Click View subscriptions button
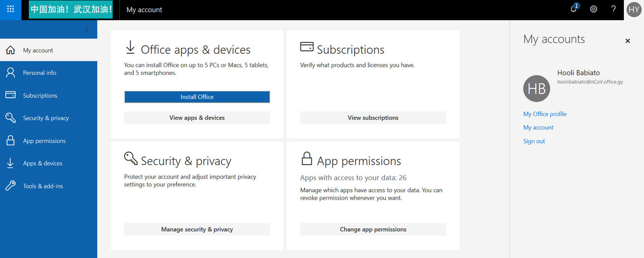The width and height of the screenshot is (644, 258). point(373,118)
